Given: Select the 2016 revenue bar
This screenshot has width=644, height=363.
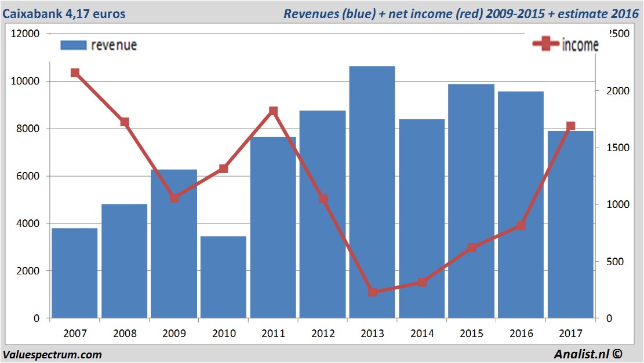Looking at the screenshot, I should coord(521,205).
